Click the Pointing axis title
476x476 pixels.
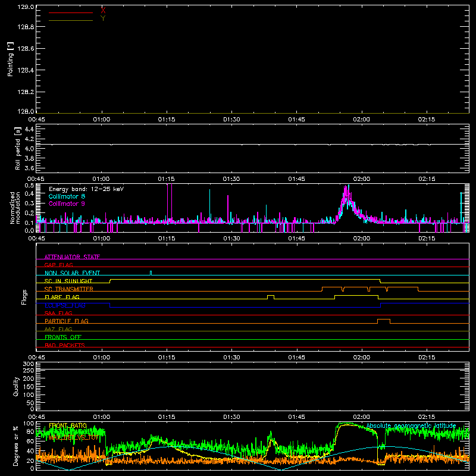click(x=10, y=59)
